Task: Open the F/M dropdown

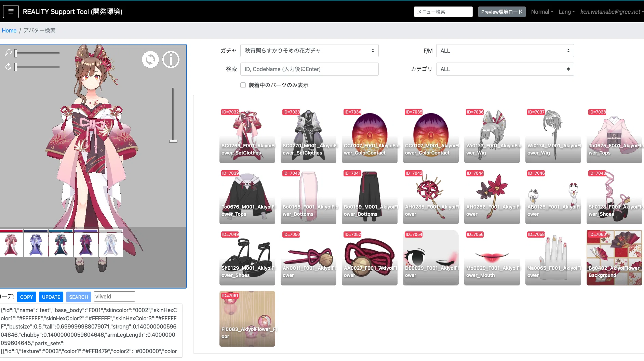Action: click(x=505, y=51)
